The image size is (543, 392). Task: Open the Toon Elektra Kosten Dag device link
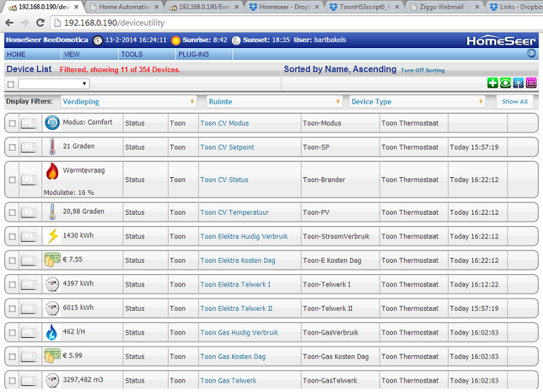237,260
